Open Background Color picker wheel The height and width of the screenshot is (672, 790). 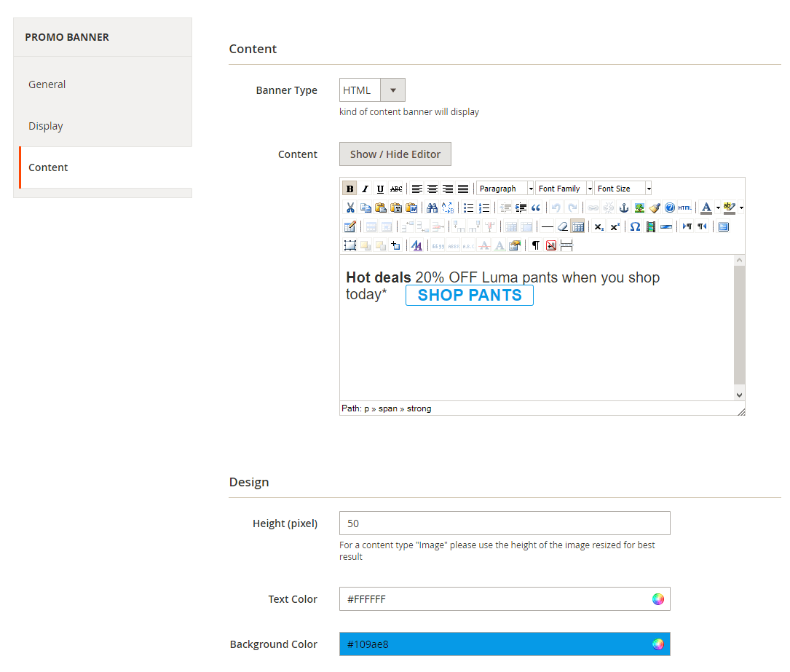(x=658, y=644)
